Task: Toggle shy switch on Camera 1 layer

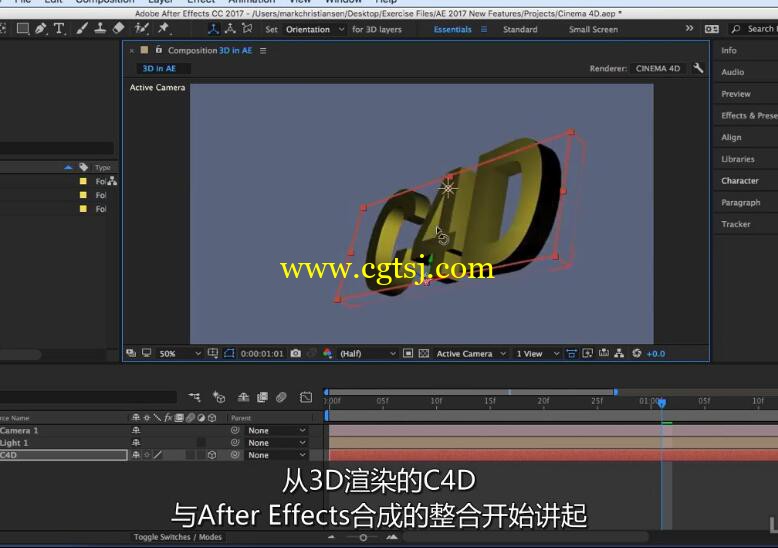Action: coord(136,430)
